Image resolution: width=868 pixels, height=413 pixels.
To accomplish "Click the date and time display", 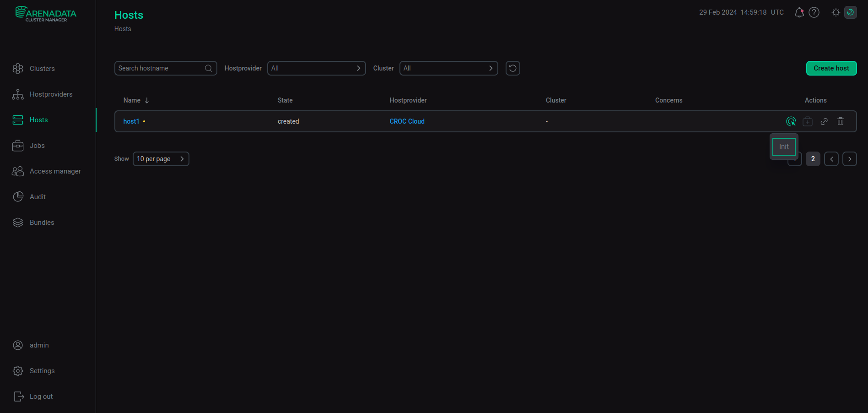I will click(x=741, y=12).
